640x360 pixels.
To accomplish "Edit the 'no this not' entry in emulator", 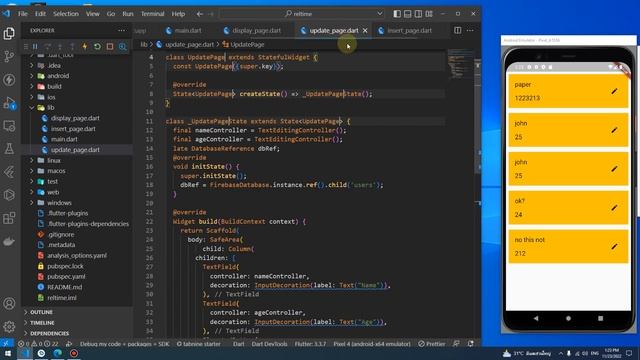I will (614, 247).
